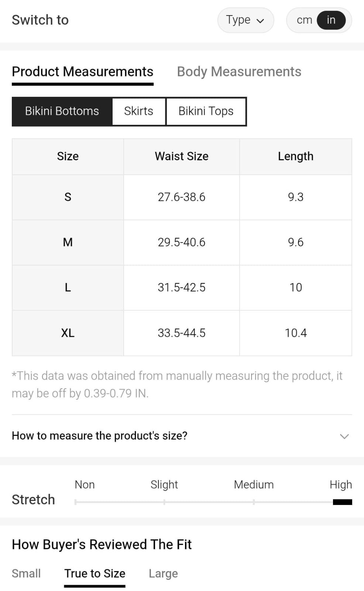Click the Length column header

click(x=295, y=156)
